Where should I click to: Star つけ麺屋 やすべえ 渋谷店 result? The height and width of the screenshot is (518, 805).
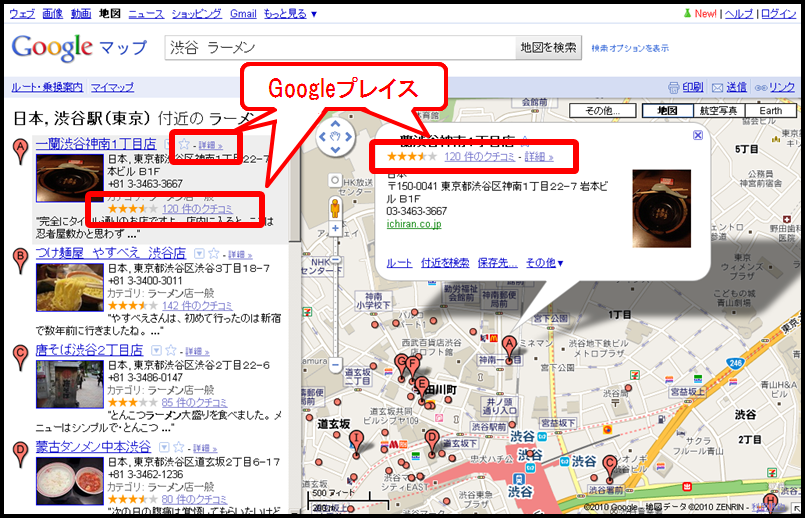point(214,253)
